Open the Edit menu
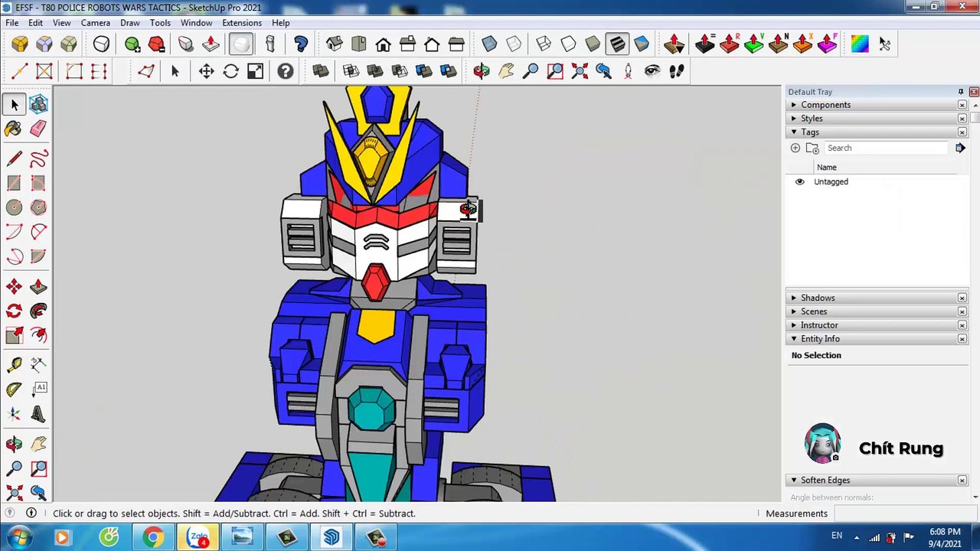The height and width of the screenshot is (551, 980). pos(36,23)
